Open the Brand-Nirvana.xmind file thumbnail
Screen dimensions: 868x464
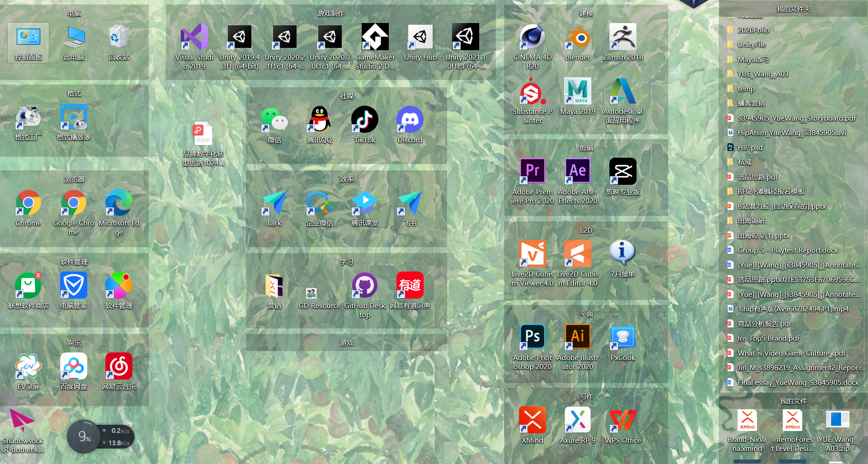pyautogui.click(x=747, y=421)
